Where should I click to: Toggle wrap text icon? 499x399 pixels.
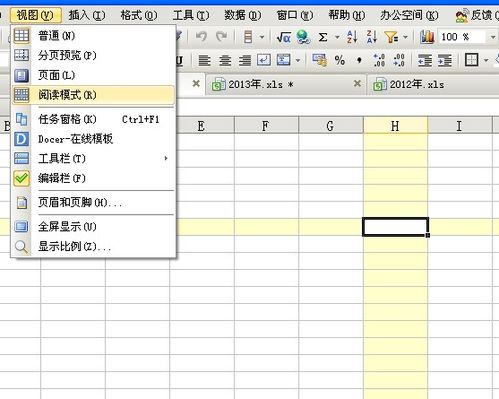tap(264, 60)
